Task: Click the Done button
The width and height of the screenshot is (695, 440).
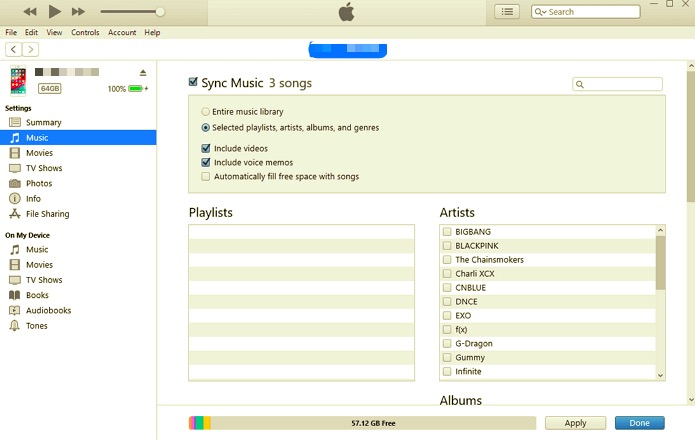Action: (x=640, y=423)
